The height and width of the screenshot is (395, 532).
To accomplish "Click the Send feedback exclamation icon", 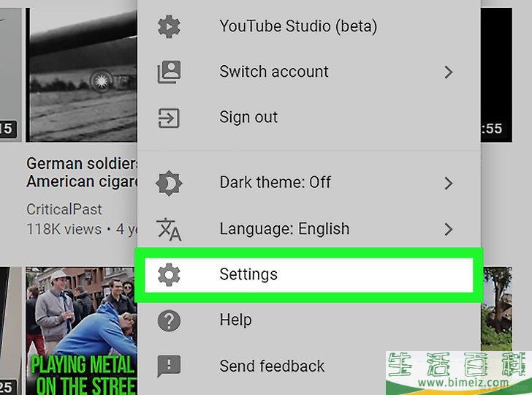I will pos(169,366).
